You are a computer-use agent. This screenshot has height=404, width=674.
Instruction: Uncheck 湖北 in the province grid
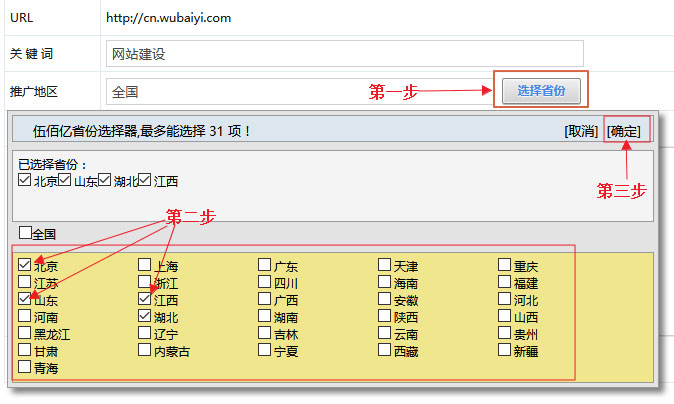coord(145,316)
